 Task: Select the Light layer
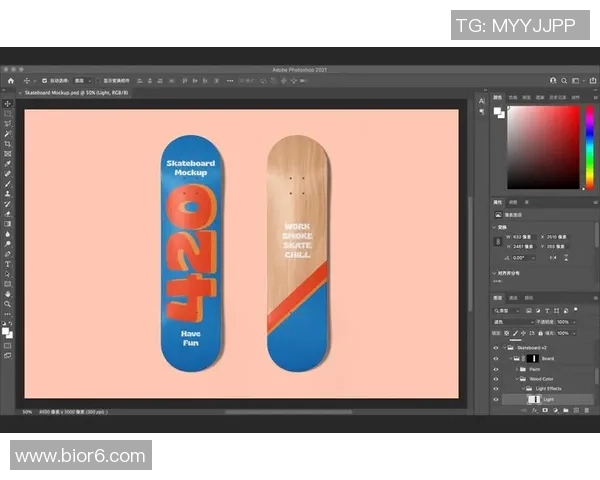[549, 399]
